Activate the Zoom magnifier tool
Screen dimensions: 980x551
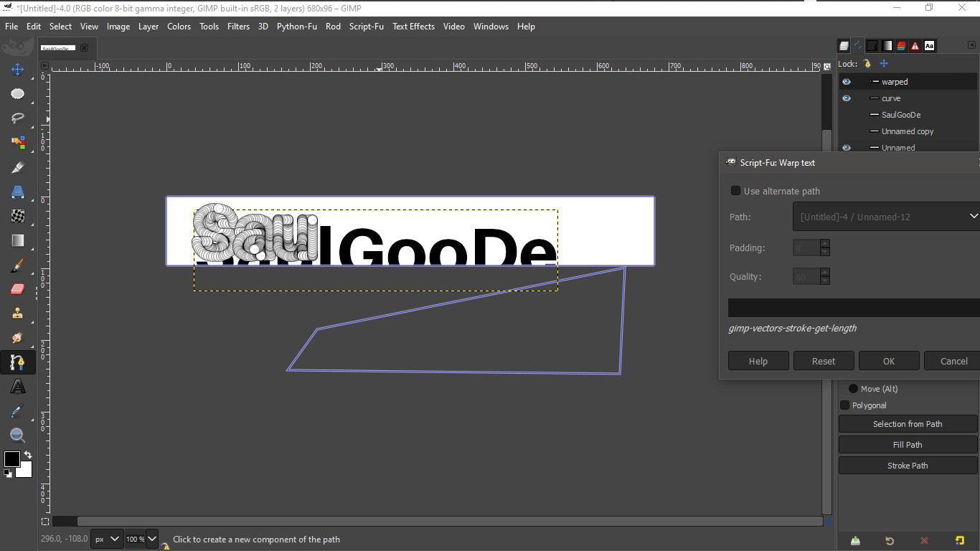click(x=17, y=435)
